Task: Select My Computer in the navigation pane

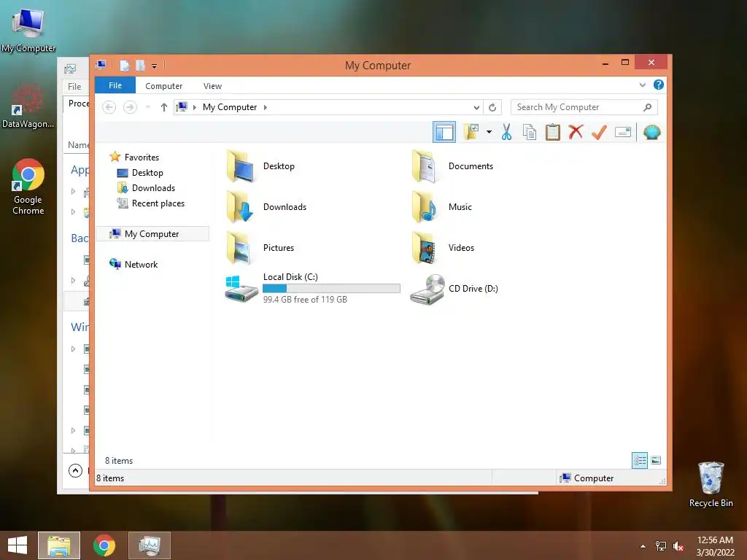Action: 152,234
